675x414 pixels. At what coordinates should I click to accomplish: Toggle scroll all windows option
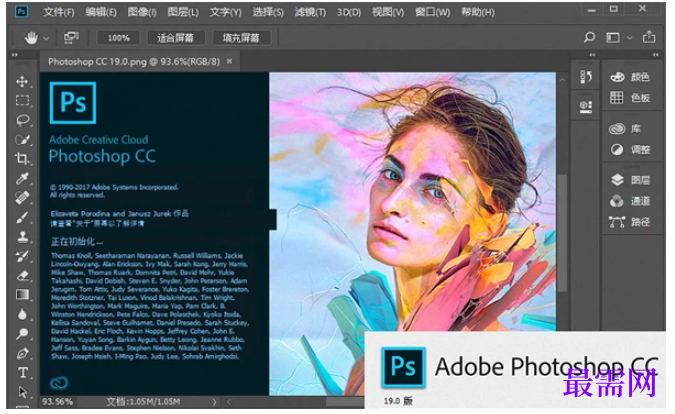[71, 37]
